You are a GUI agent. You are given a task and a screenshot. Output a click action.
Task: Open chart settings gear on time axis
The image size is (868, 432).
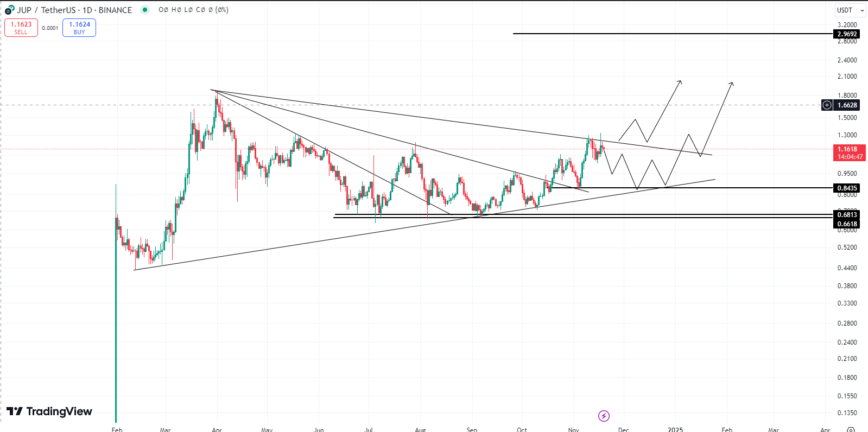(x=851, y=429)
